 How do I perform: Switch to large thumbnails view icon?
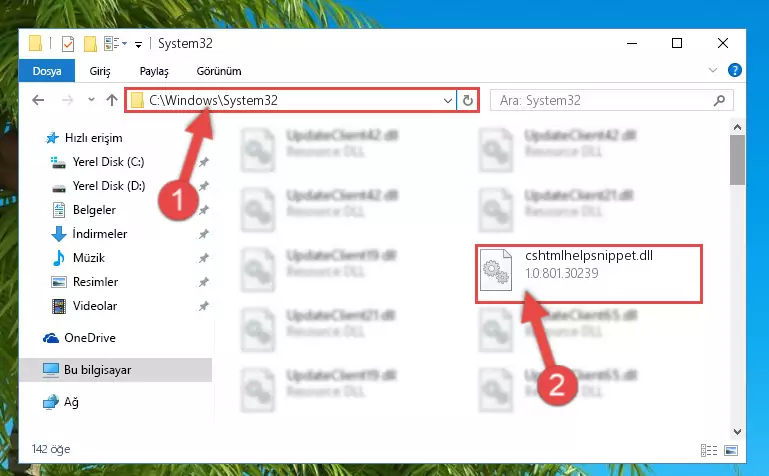coord(731,450)
